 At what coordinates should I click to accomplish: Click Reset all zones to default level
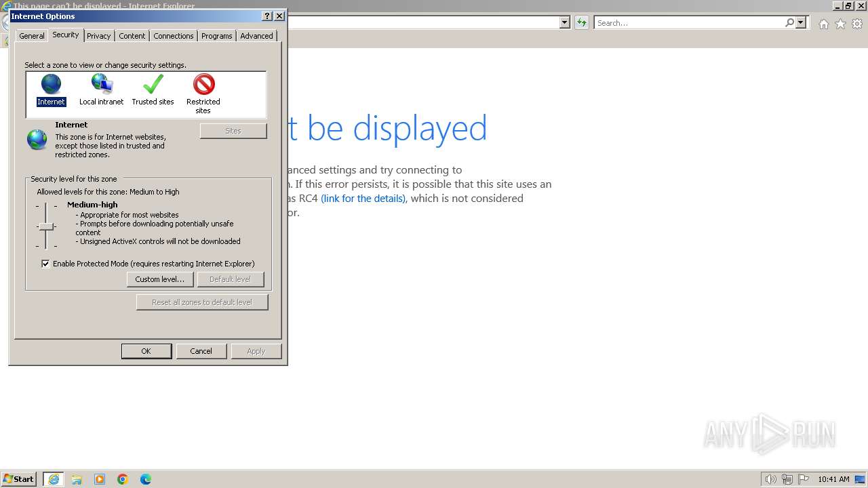[x=202, y=302]
